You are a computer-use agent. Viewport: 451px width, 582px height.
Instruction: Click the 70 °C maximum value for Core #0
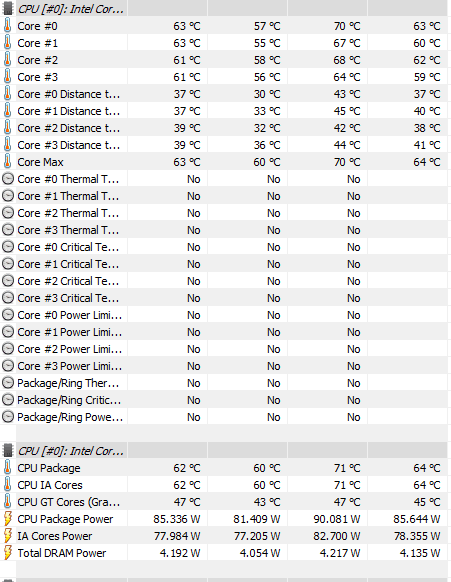click(x=347, y=26)
